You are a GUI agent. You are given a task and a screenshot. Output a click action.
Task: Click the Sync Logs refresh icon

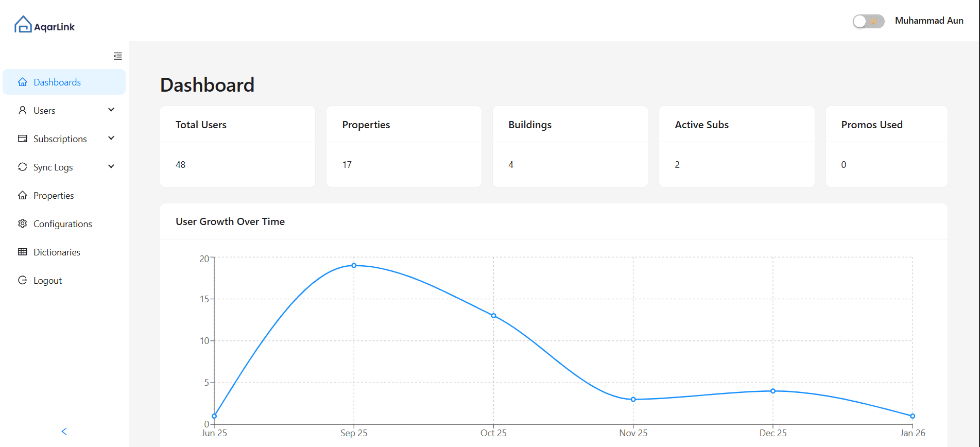click(23, 167)
